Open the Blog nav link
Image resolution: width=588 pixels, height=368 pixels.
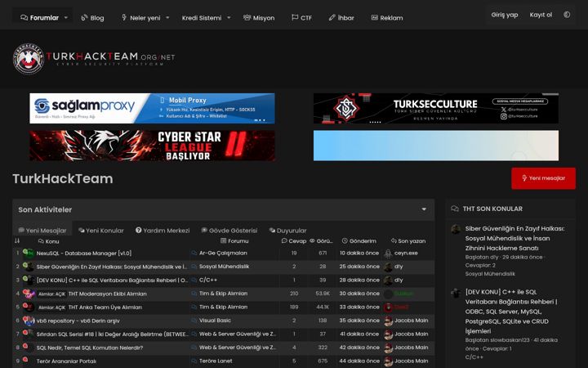click(92, 18)
